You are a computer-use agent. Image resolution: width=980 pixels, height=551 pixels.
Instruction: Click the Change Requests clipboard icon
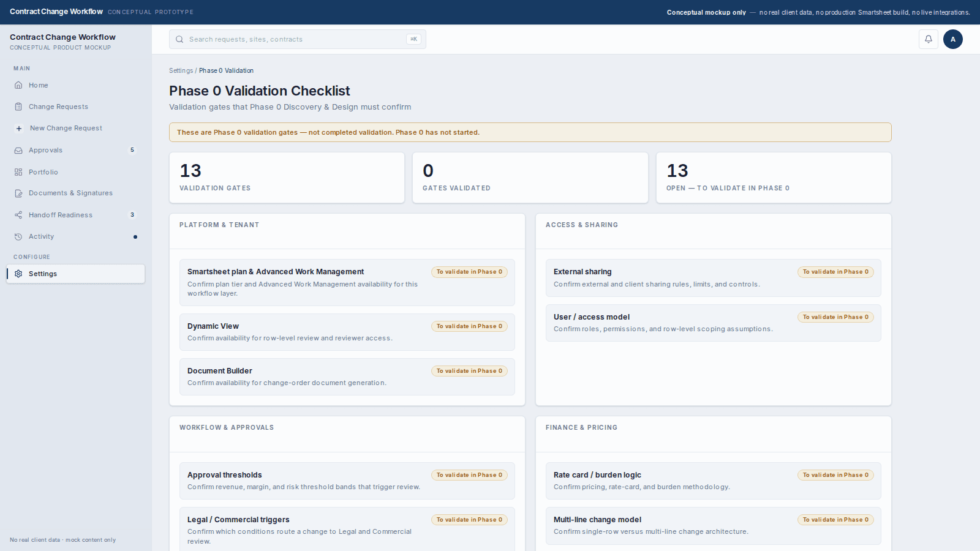pyautogui.click(x=18, y=107)
